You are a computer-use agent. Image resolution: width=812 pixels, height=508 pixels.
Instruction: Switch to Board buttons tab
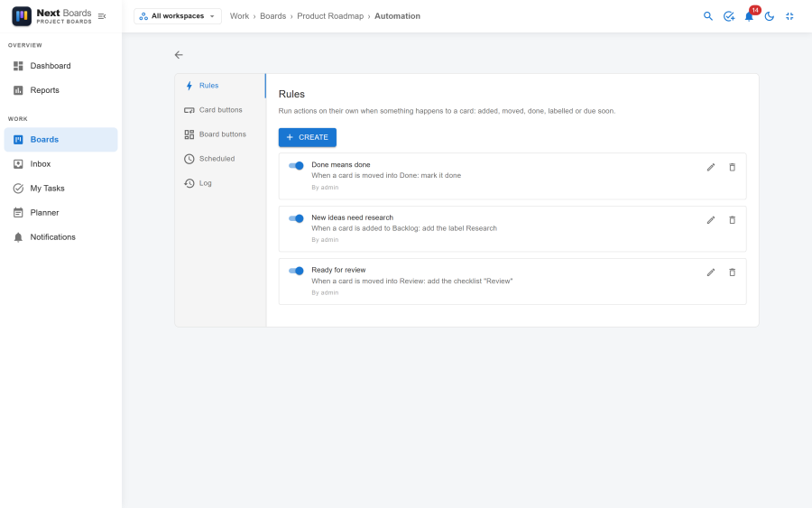[221, 134]
